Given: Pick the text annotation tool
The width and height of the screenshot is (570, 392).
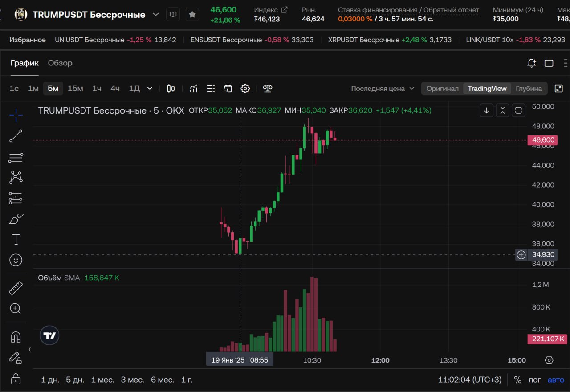Looking at the screenshot, I should [x=16, y=240].
